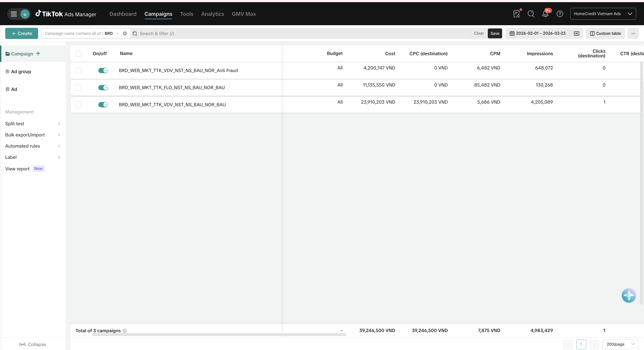The height and width of the screenshot is (350, 644).
Task: Open the 200/page size dropdown
Action: coord(621,344)
